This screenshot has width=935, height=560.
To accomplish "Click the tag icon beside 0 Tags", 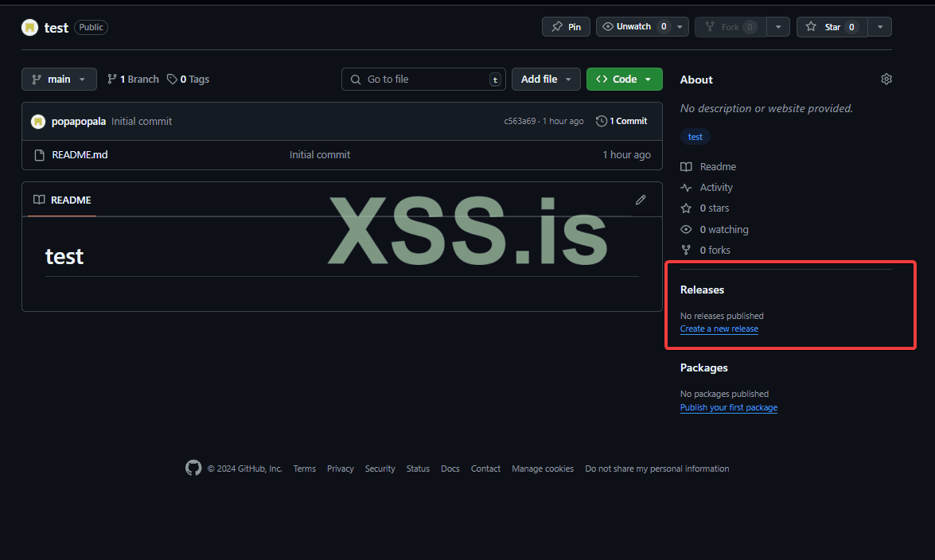I will (x=173, y=80).
